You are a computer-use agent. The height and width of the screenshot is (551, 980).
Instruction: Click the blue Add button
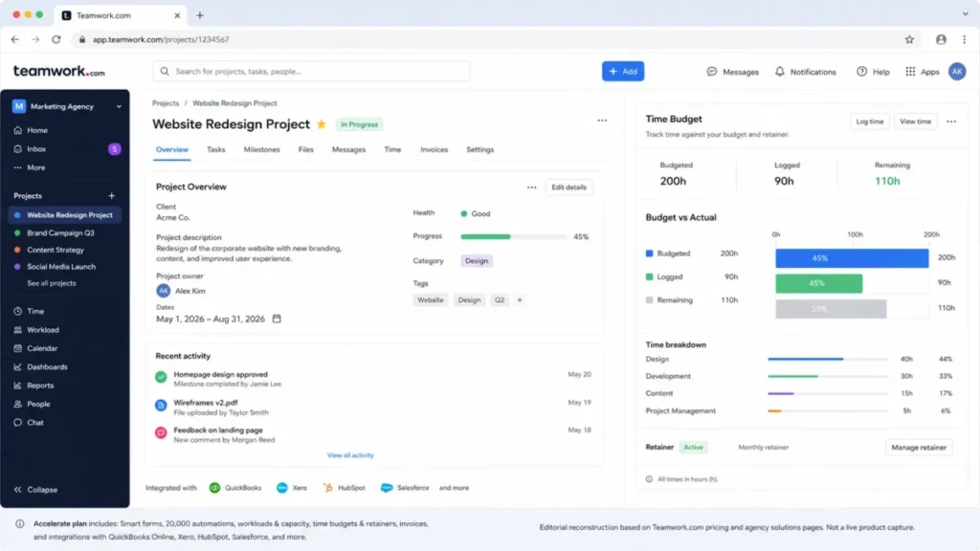tap(623, 71)
